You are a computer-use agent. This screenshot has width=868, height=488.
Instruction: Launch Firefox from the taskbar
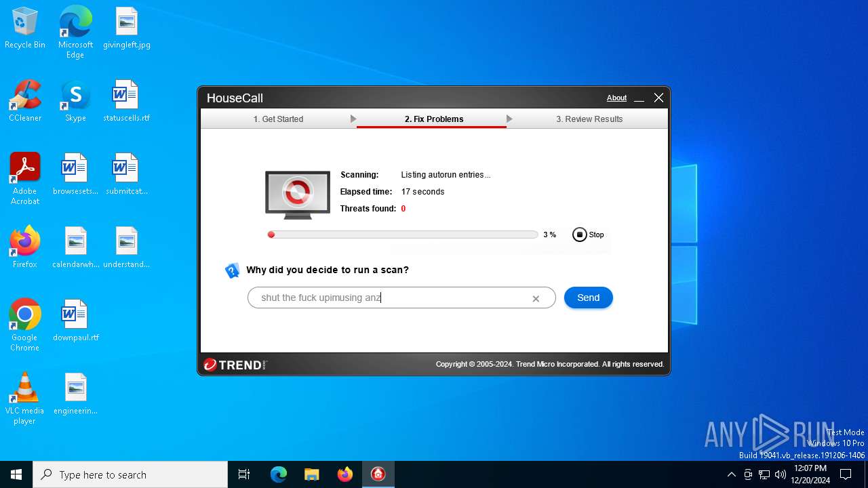coord(345,474)
